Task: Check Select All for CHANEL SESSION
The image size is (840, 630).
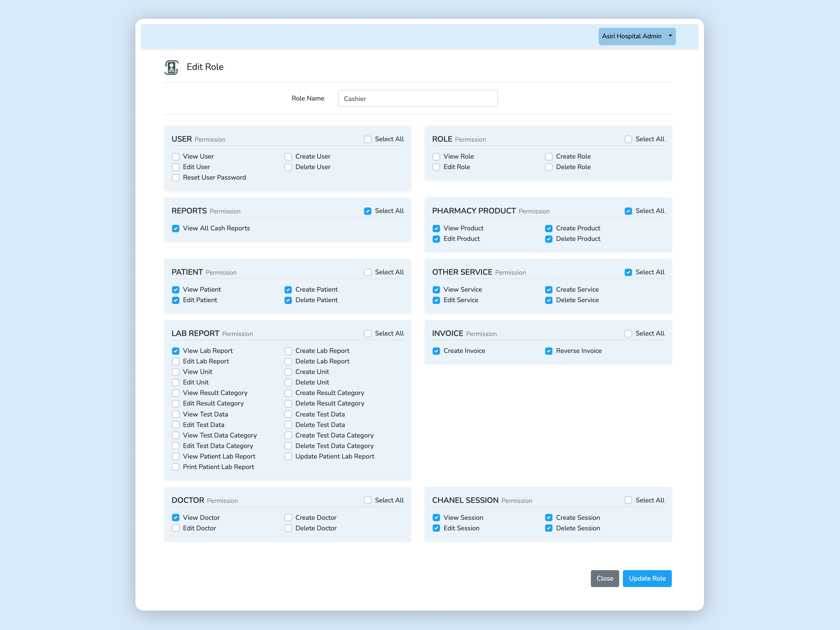Action: click(x=628, y=500)
